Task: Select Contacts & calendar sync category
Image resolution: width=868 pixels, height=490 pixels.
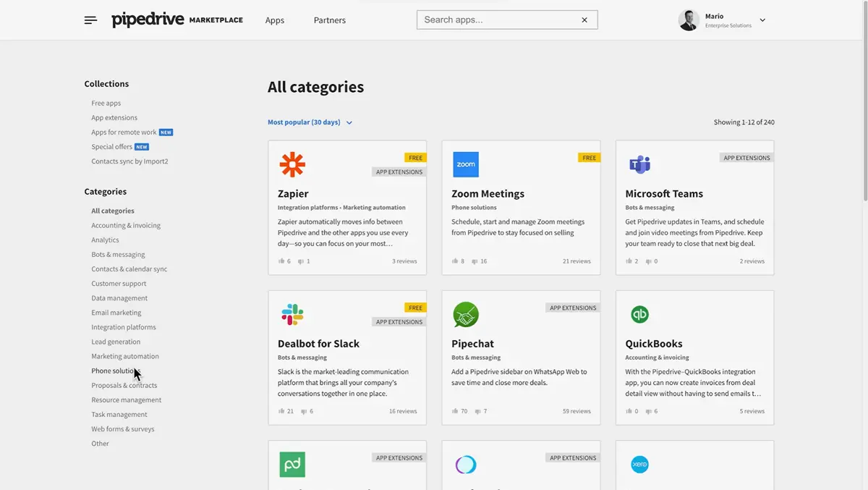Action: (129, 269)
